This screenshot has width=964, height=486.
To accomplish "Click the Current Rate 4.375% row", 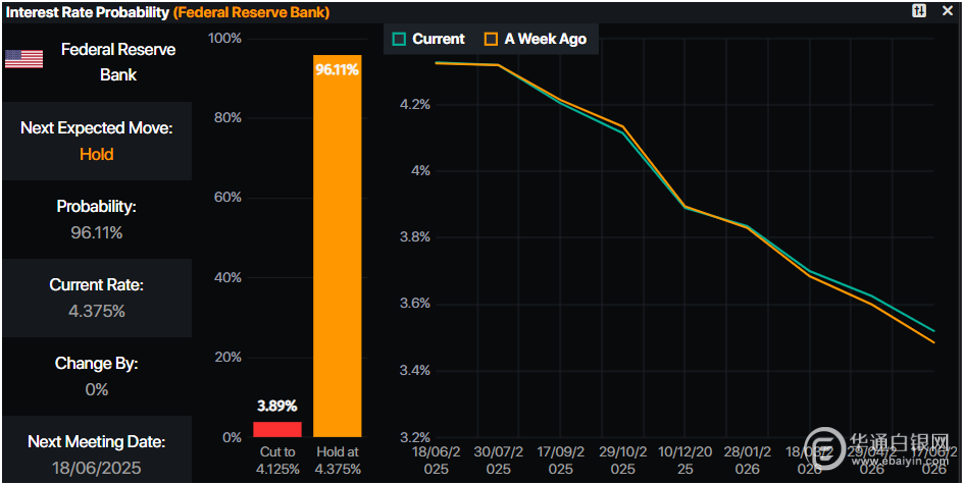I will [x=96, y=298].
